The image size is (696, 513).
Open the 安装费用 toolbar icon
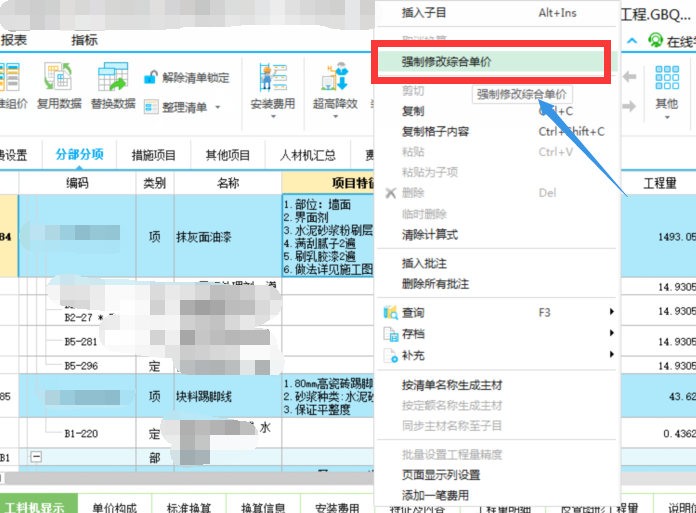click(x=273, y=77)
